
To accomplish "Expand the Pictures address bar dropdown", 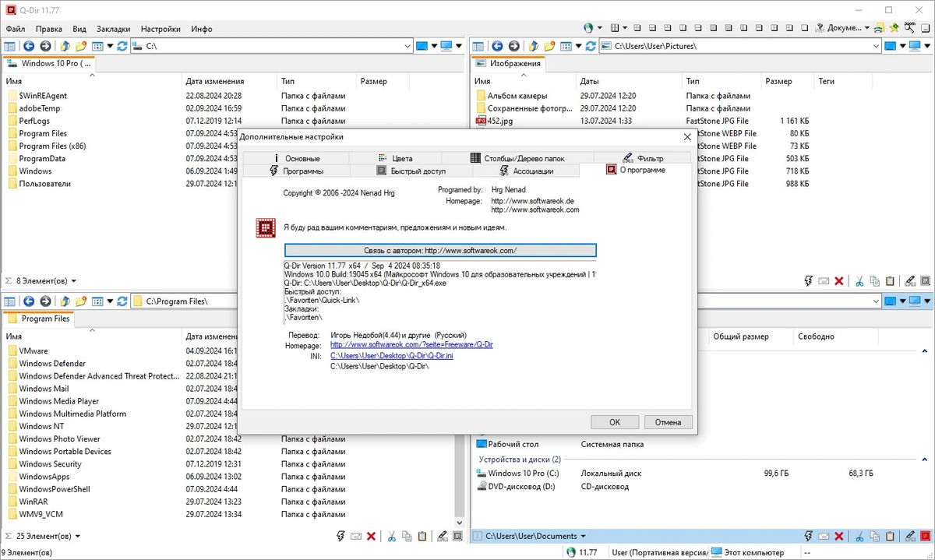I will point(876,46).
